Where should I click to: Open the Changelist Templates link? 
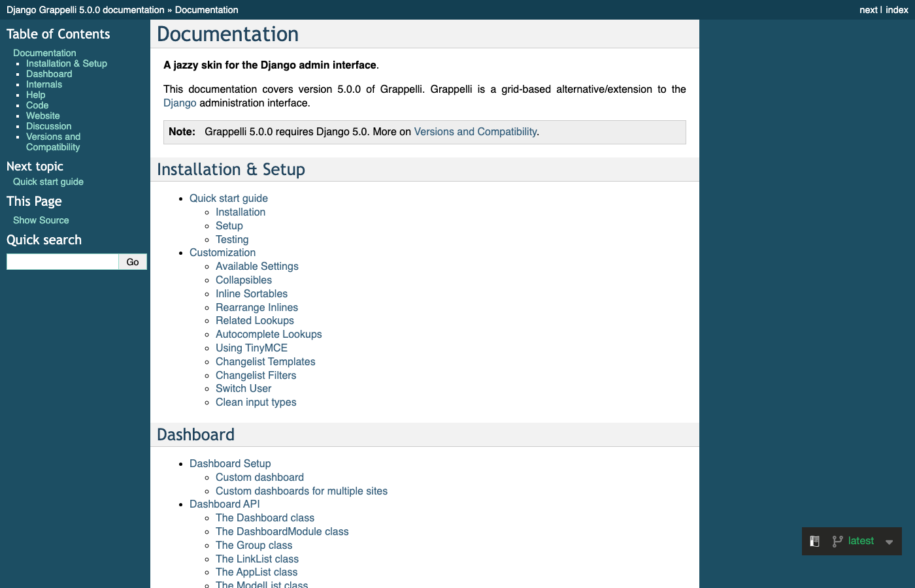[265, 362]
